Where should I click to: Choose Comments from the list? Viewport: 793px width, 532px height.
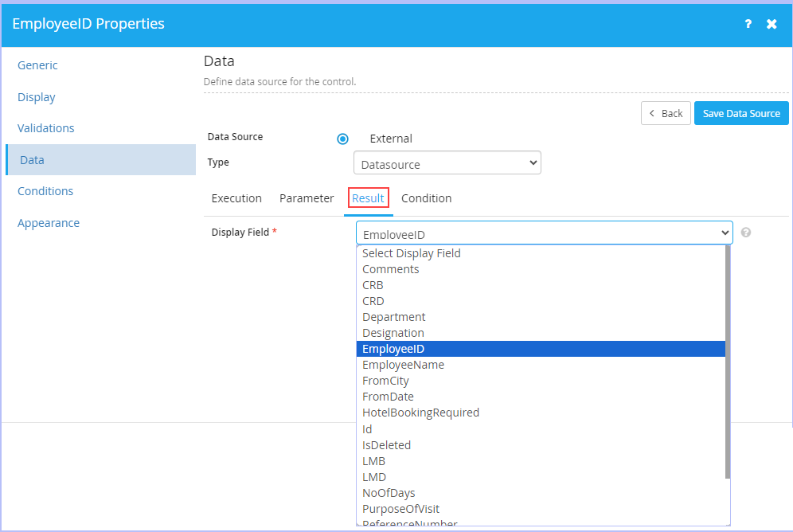(x=541, y=269)
